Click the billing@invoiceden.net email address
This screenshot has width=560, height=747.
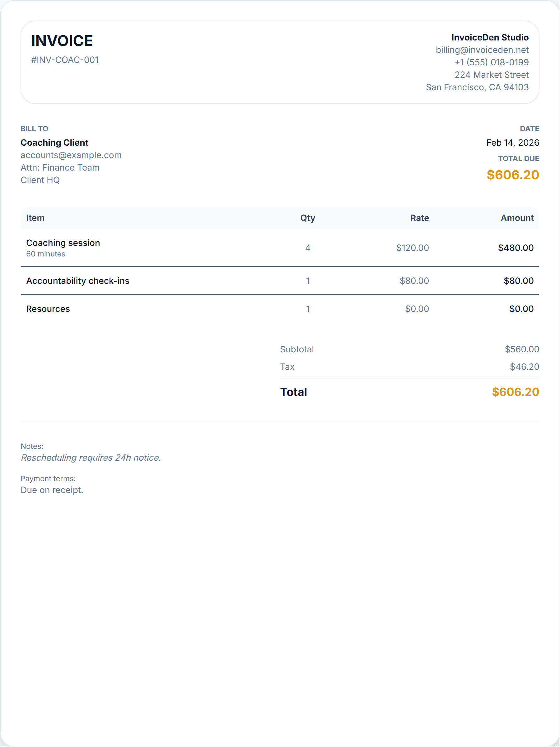click(x=482, y=50)
